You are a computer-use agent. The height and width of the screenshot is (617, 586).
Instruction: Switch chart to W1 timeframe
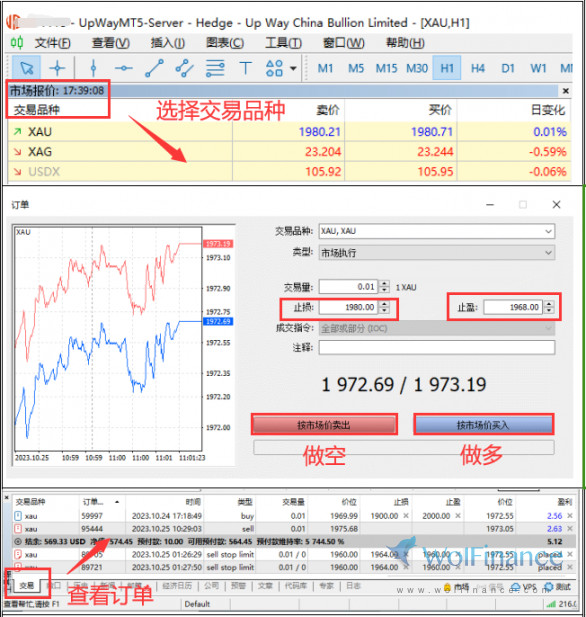click(538, 68)
